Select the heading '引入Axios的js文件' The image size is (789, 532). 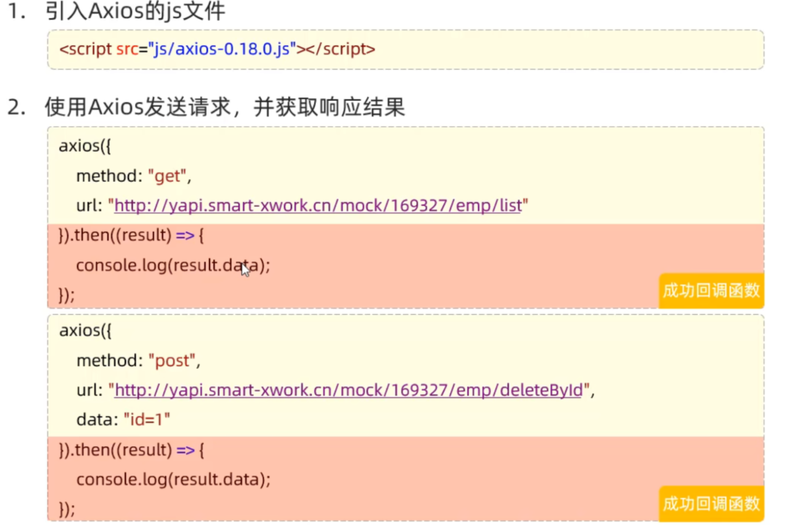(x=135, y=11)
